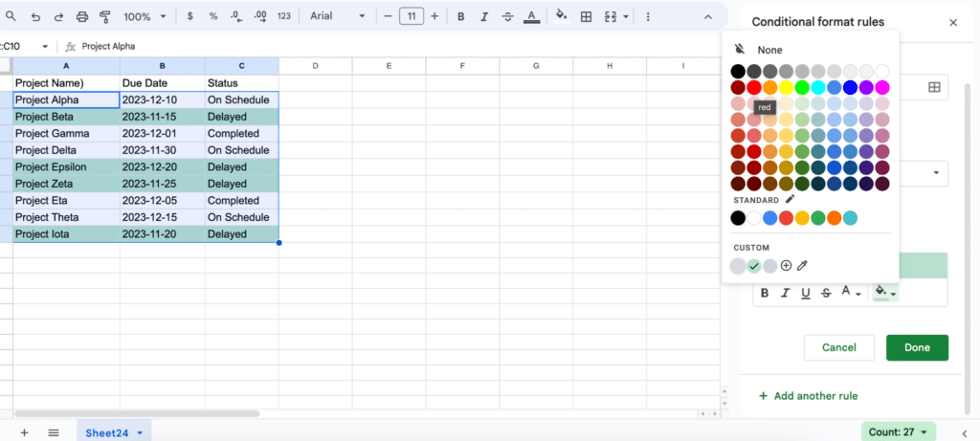This screenshot has width=980, height=441.
Task: Choose the magenta swatch
Action: pos(882,87)
